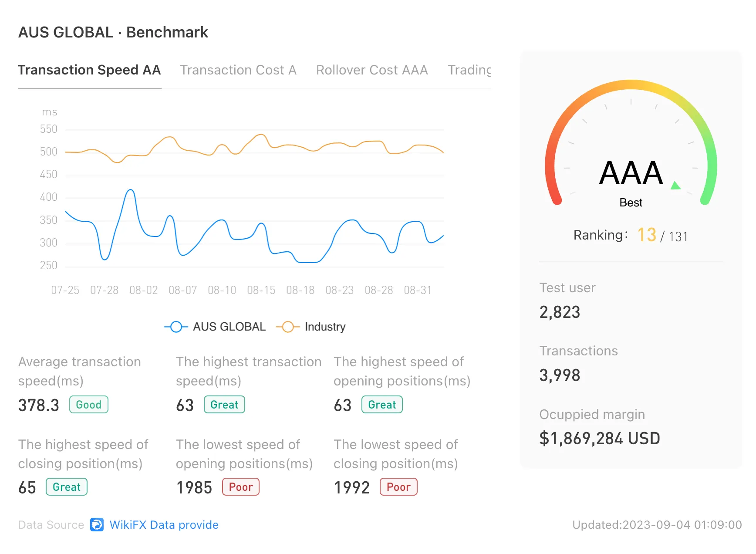Click the Ocuppied margin label
756x554 pixels.
click(x=592, y=415)
